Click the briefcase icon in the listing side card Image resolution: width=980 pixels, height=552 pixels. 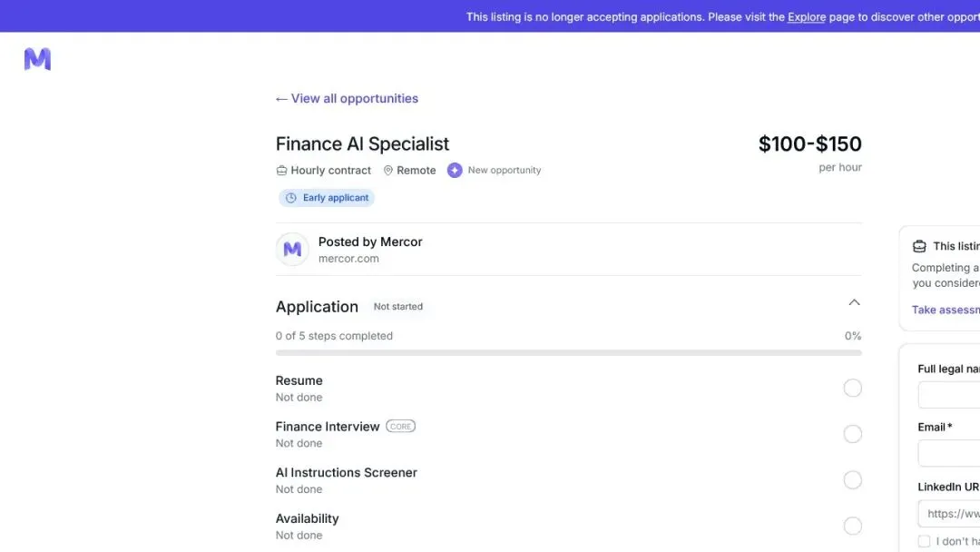(x=919, y=246)
